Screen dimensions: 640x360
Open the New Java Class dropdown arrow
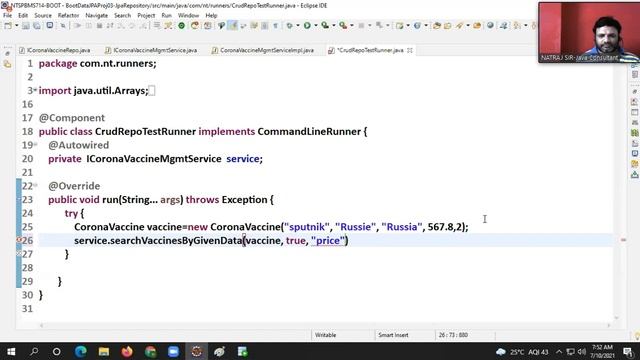(426, 26)
